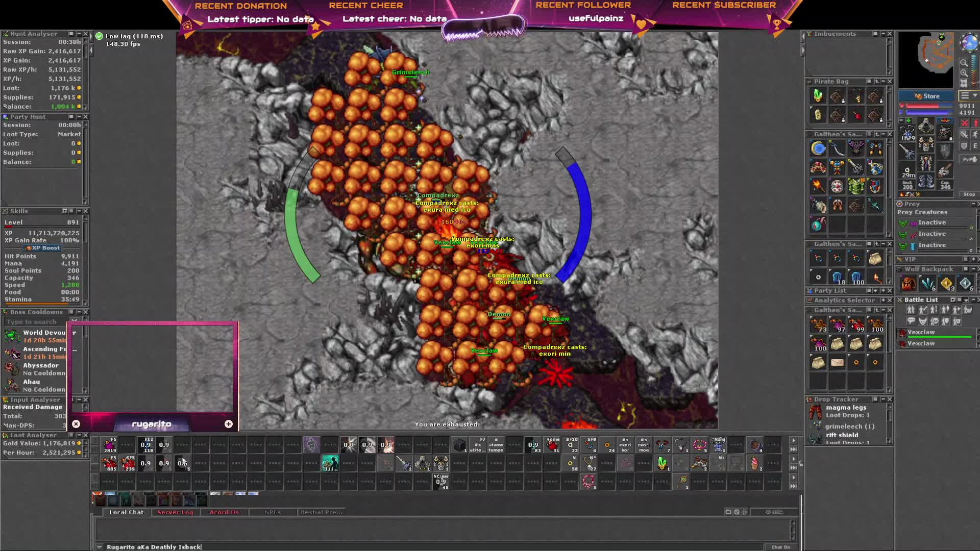The width and height of the screenshot is (980, 551).
Task: Open Hunt Analyser panel menu
Action: pyautogui.click(x=71, y=34)
